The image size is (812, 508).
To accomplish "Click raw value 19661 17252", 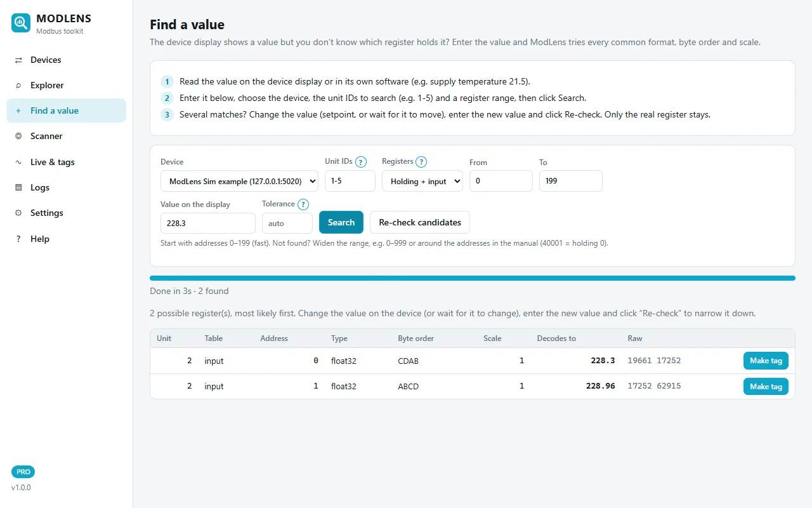I will (654, 361).
